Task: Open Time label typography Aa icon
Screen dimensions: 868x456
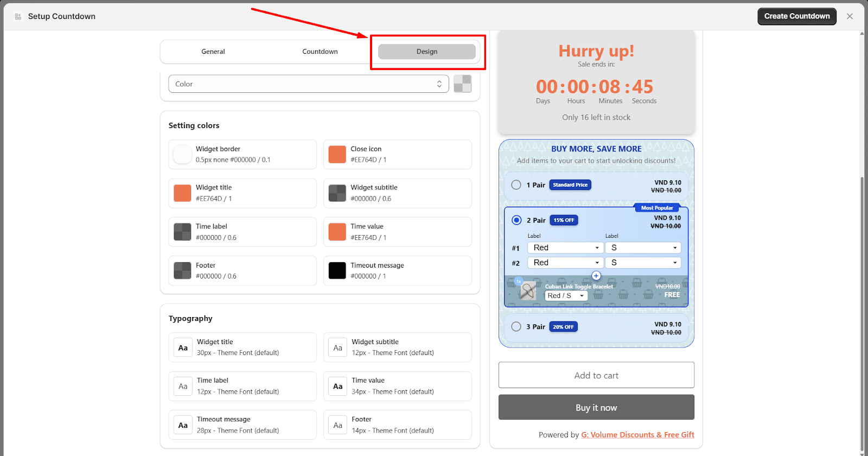Action: click(183, 386)
